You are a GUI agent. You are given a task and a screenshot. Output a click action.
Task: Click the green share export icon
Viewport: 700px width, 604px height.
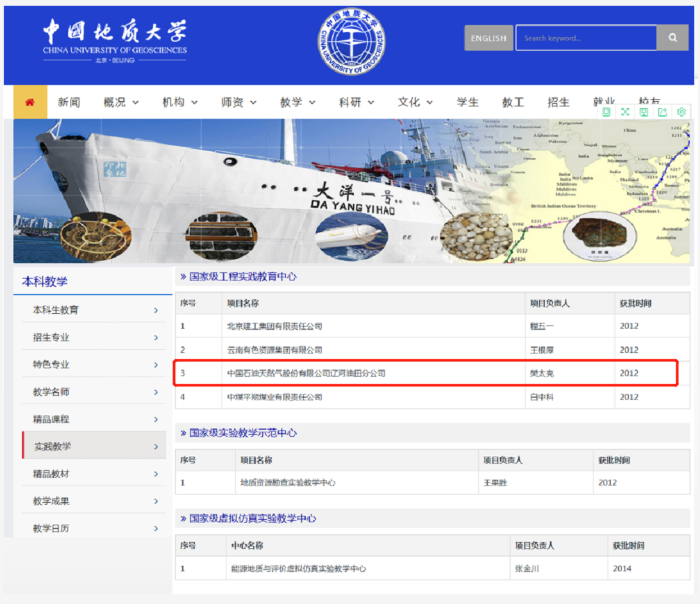(x=663, y=112)
